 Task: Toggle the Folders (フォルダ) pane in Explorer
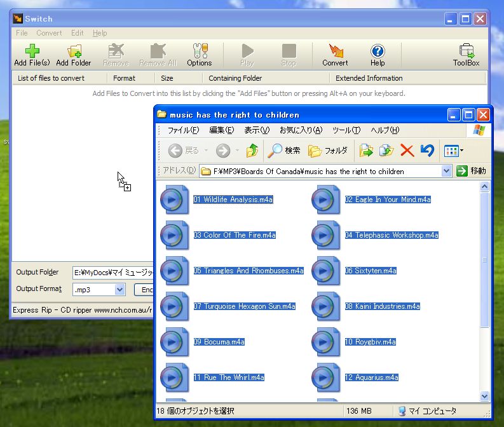[328, 151]
